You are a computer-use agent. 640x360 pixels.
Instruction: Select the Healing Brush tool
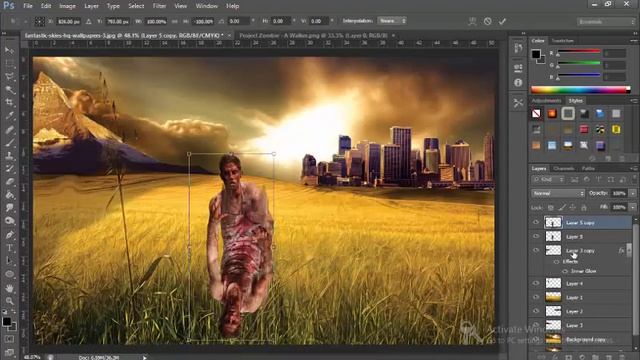(x=9, y=129)
